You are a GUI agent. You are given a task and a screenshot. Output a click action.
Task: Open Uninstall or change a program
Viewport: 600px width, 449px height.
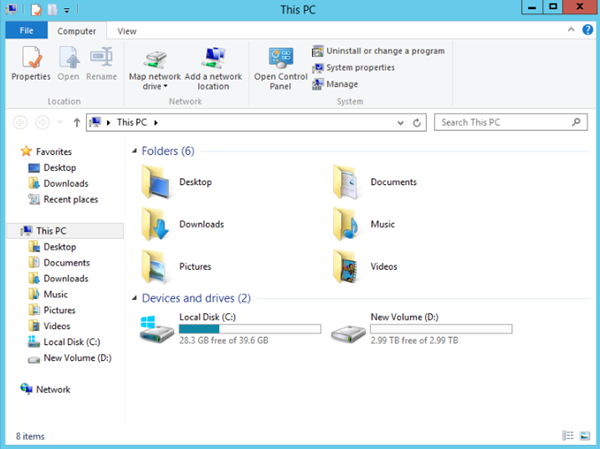(378, 51)
